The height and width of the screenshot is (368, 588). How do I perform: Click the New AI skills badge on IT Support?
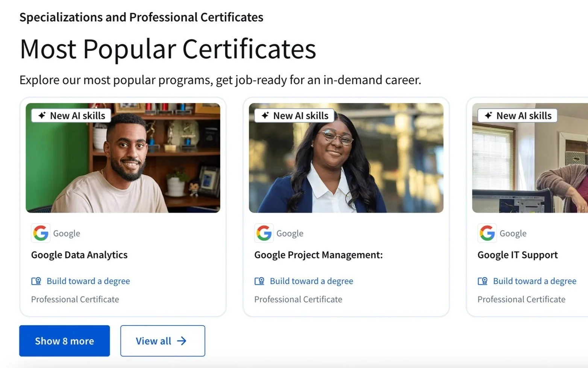[518, 116]
